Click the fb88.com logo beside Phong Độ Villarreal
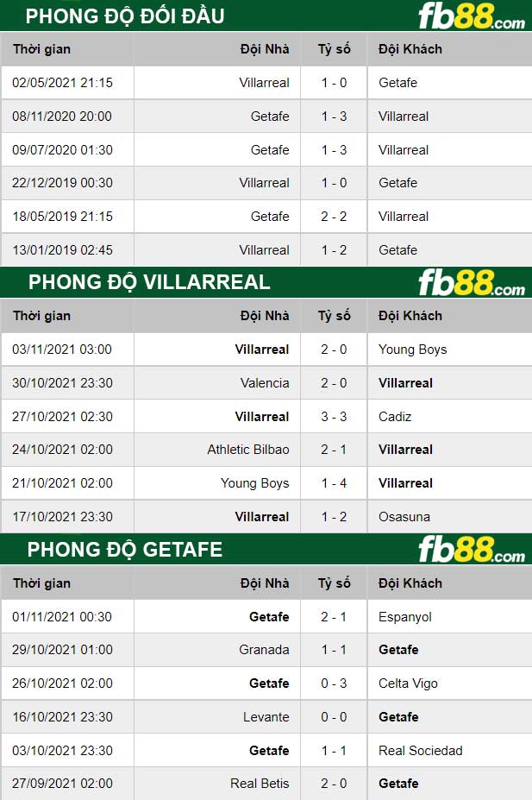The width and height of the screenshot is (532, 800). pyautogui.click(x=471, y=283)
